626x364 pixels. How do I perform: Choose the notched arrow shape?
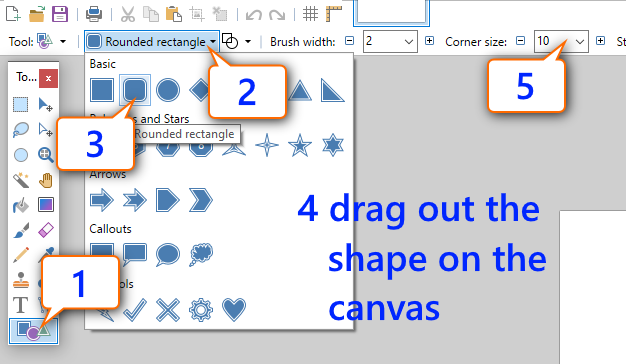(135, 200)
